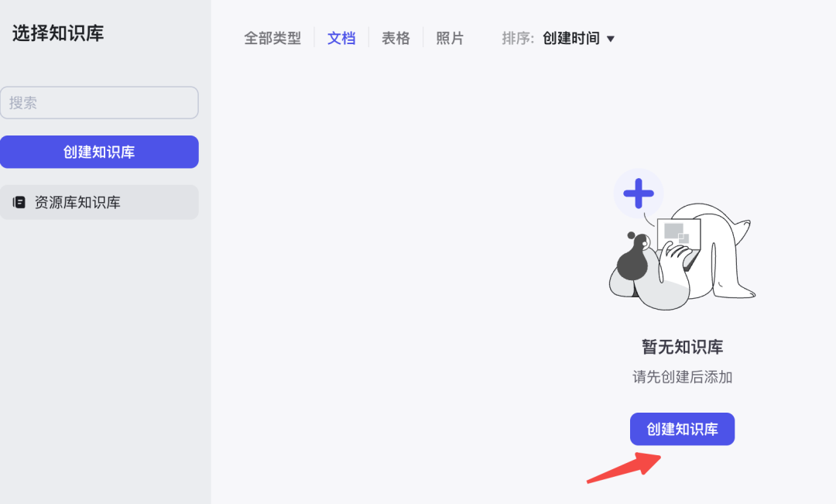Click the 请先创建后添加 hint text
This screenshot has width=836, height=504.
point(683,377)
